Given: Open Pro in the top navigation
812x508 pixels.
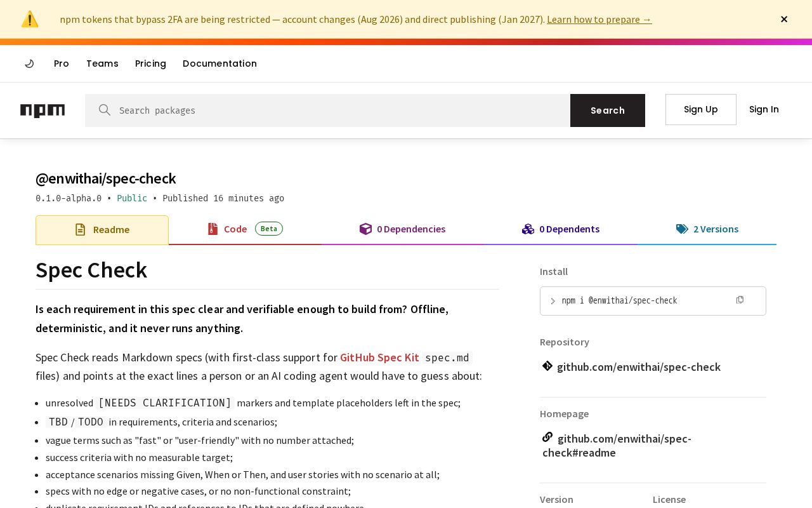Looking at the screenshot, I should tap(62, 63).
